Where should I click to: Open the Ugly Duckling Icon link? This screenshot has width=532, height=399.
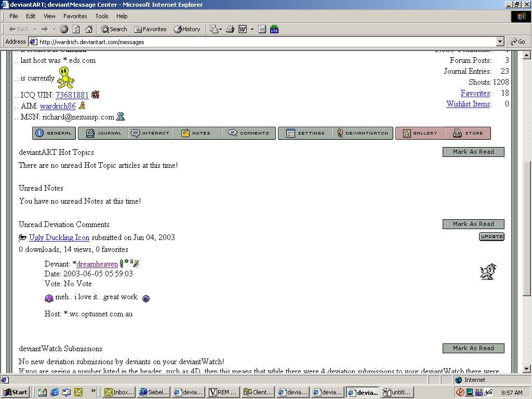click(59, 237)
